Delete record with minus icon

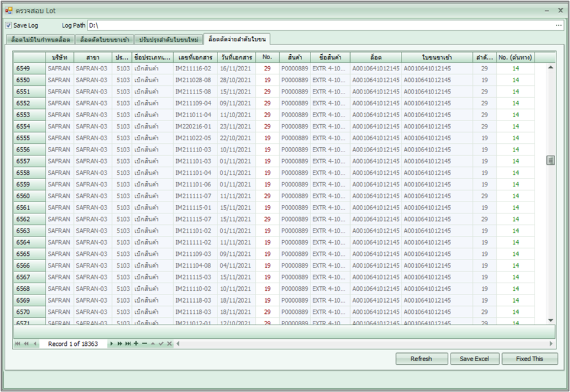(x=144, y=344)
